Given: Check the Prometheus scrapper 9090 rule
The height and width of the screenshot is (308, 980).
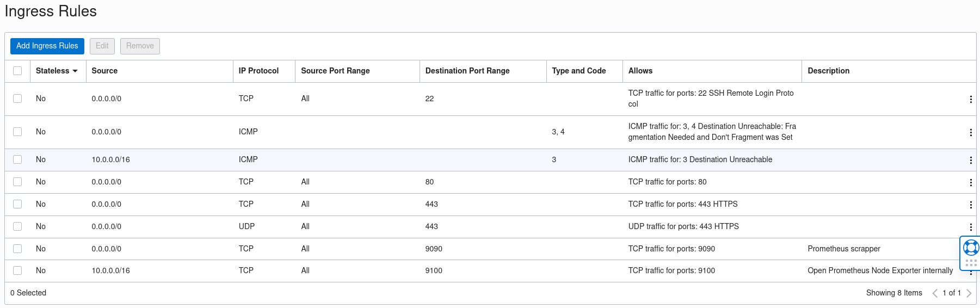Looking at the screenshot, I should point(17,249).
